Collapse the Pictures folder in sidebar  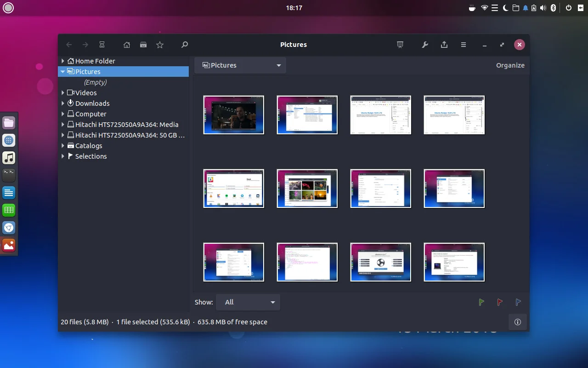click(63, 72)
